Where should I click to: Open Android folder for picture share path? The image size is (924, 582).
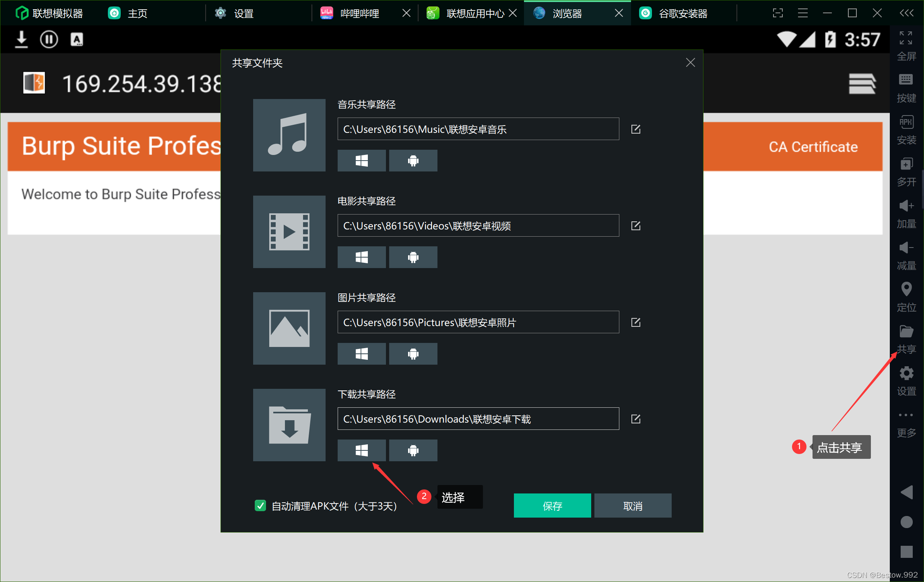tap(413, 354)
